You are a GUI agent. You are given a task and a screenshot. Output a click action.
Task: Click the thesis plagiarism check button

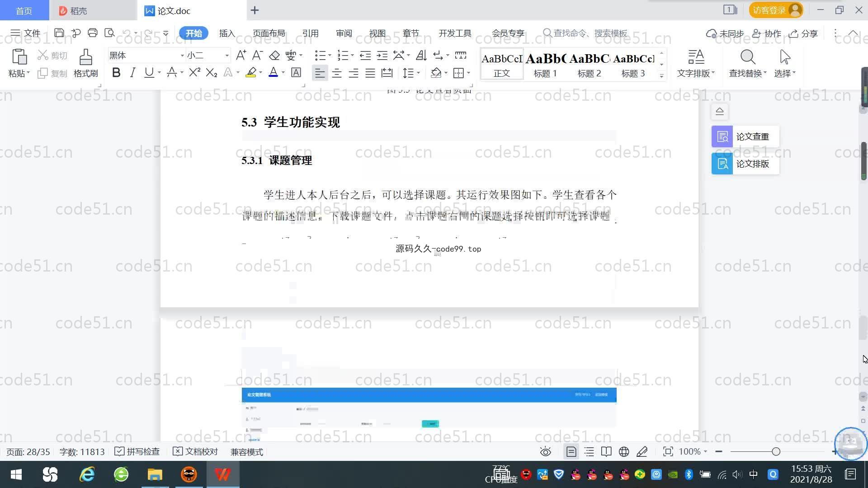[x=745, y=136]
